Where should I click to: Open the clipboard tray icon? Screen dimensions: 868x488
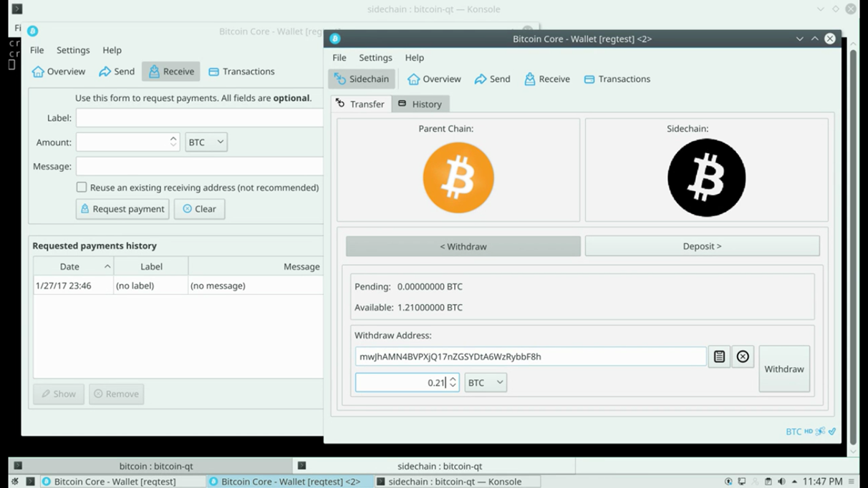(768, 482)
